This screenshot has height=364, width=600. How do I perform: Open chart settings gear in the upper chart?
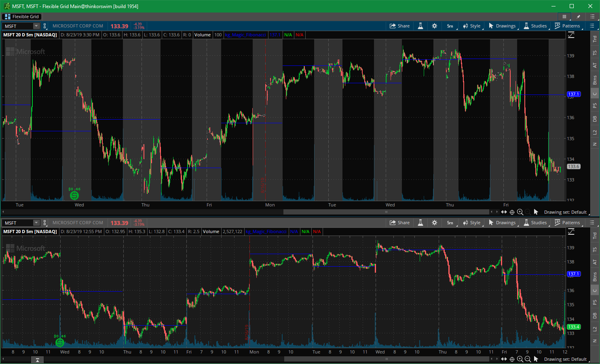pos(435,26)
